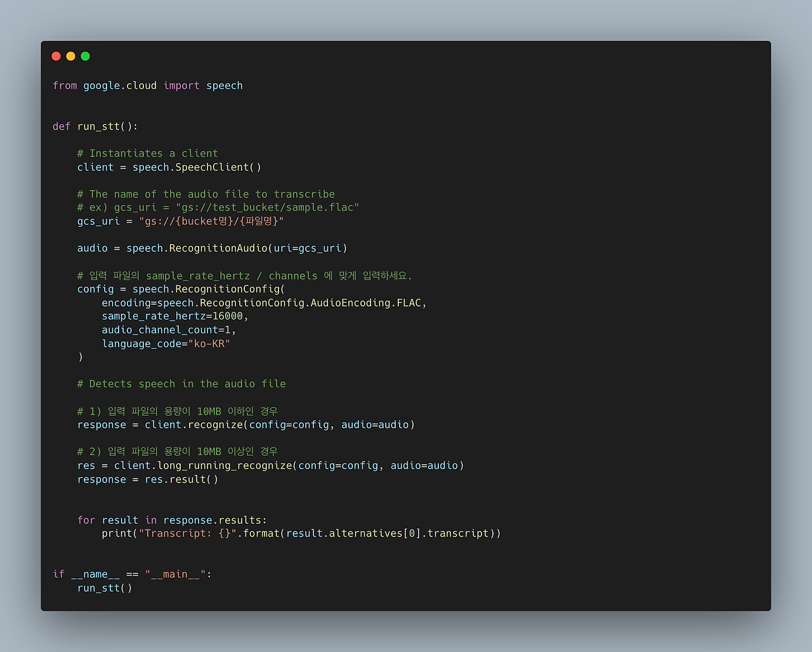Image resolution: width=812 pixels, height=652 pixels.
Task: Click the run_stt function definition line
Action: (x=95, y=126)
